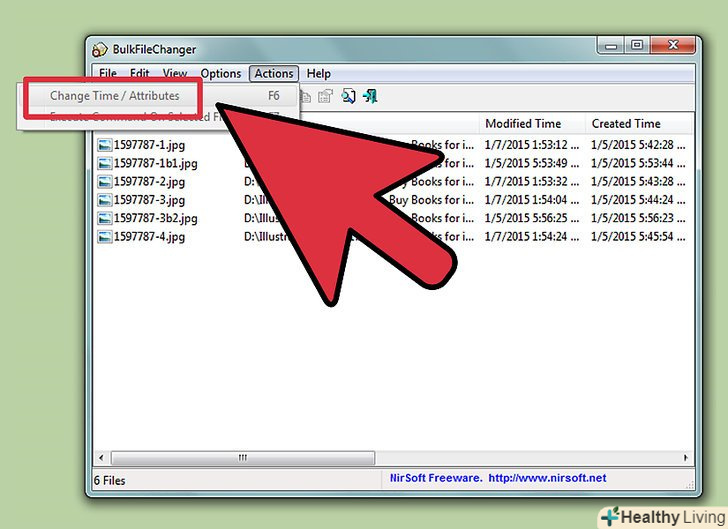The image size is (728, 529).
Task: Click the image icon of 1597787-1.jpg
Action: click(x=104, y=145)
